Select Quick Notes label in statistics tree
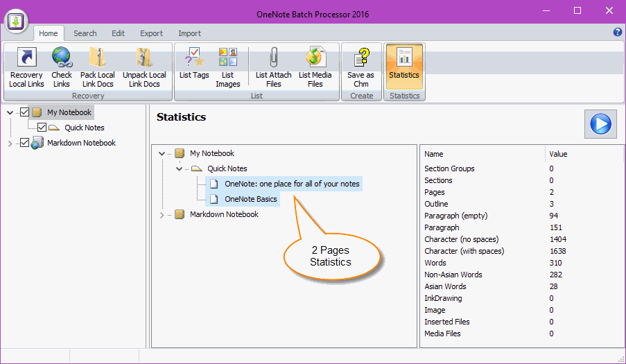 [227, 168]
